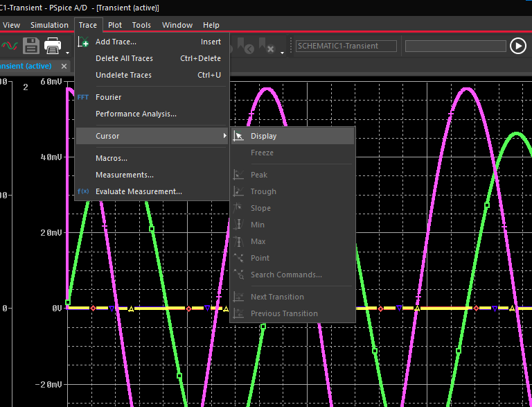Open Performance Analysis...
Image resolution: width=532 pixels, height=407 pixels.
click(152, 114)
